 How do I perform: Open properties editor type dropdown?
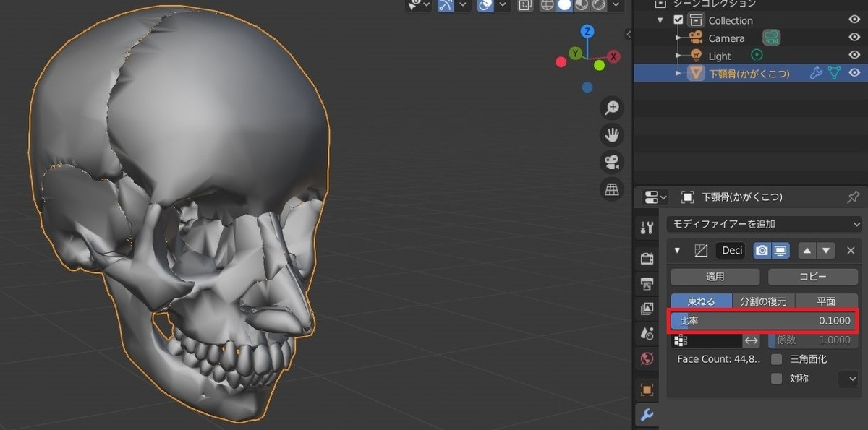click(x=656, y=197)
